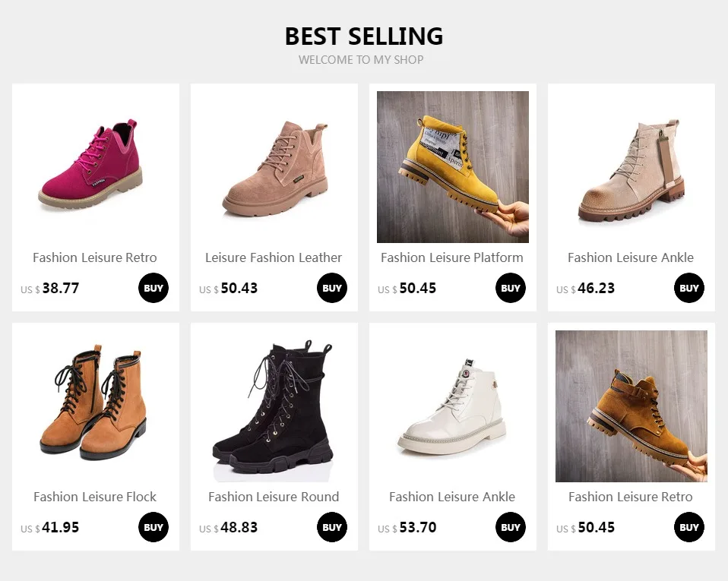Open the Fashion Leisure Platform product link
Screen dimensions: 728x581
click(x=452, y=257)
